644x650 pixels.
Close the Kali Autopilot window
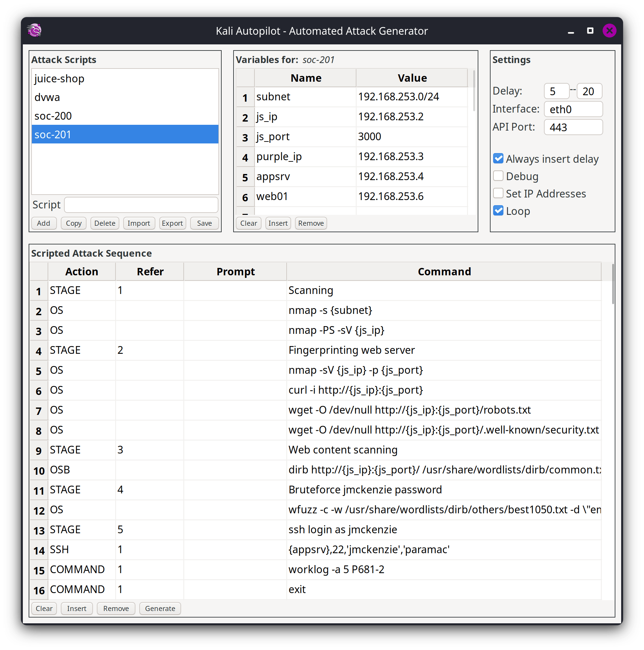pyautogui.click(x=609, y=31)
